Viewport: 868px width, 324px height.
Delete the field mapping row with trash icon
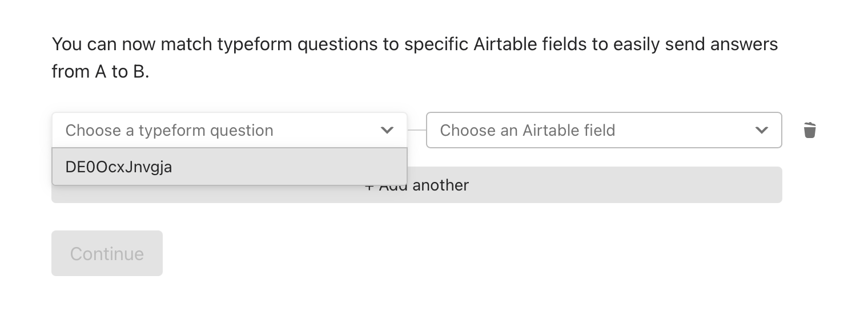810,130
